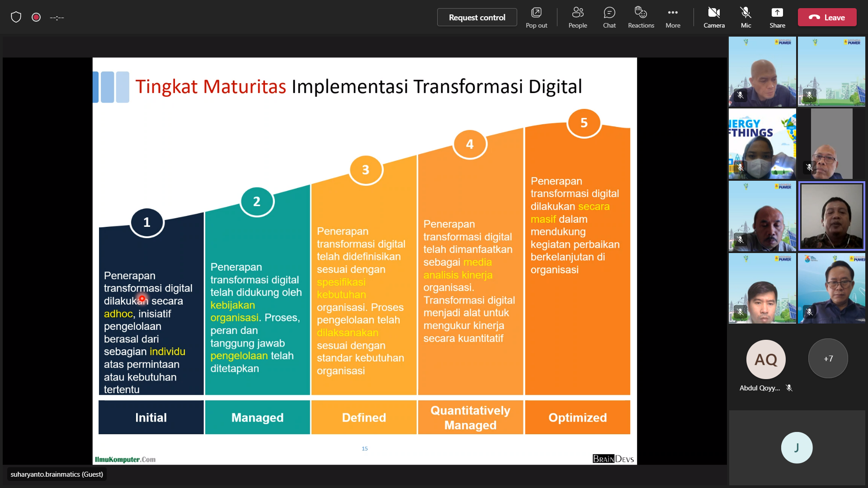Click the Optimized level box on slide

[x=577, y=417]
